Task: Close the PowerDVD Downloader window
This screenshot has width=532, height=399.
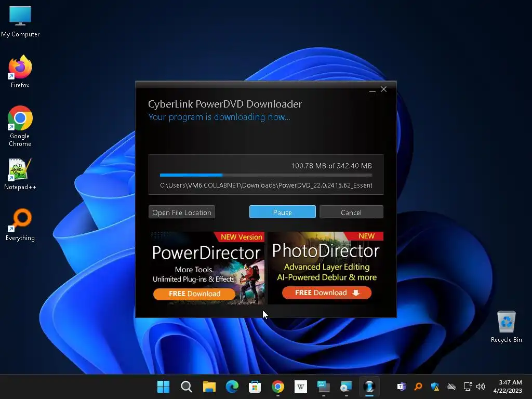Action: click(x=383, y=89)
